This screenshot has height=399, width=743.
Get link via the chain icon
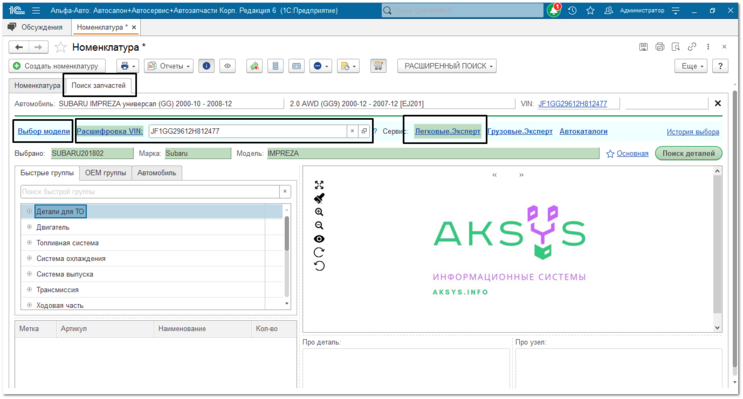692,46
